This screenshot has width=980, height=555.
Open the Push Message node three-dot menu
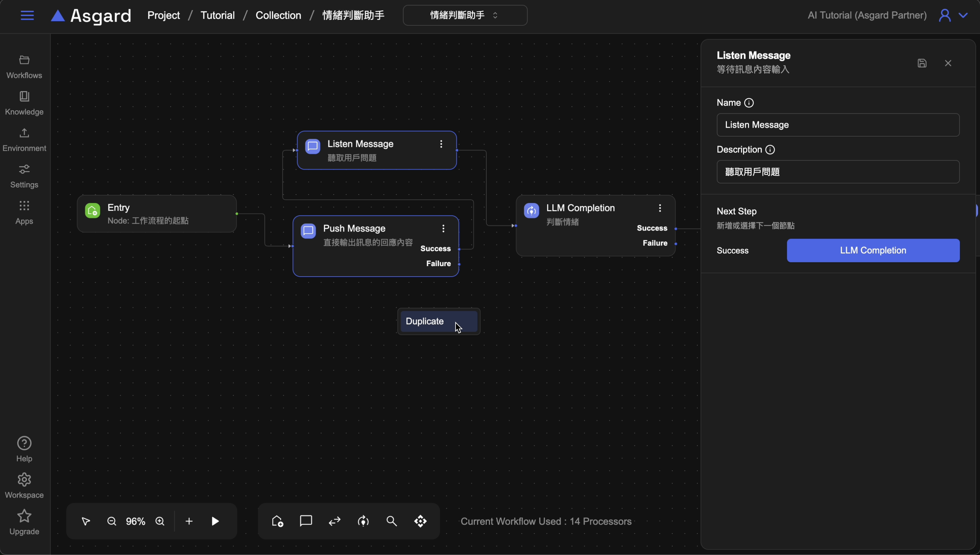tap(443, 229)
